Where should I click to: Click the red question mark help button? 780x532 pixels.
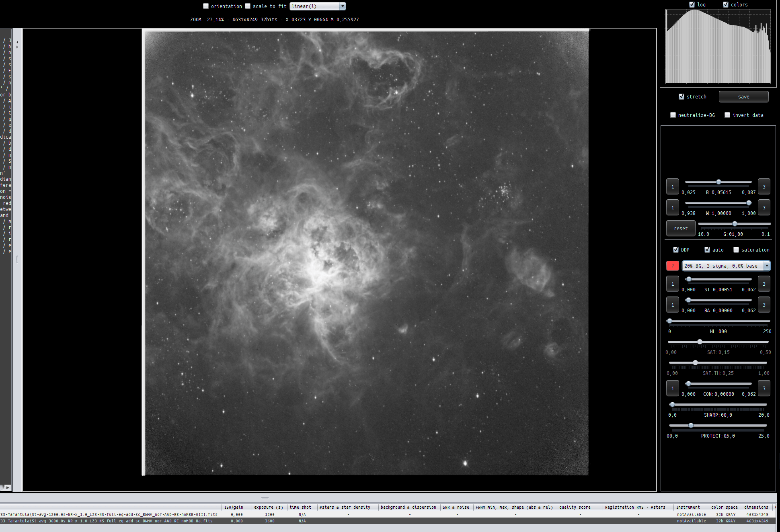pos(672,266)
